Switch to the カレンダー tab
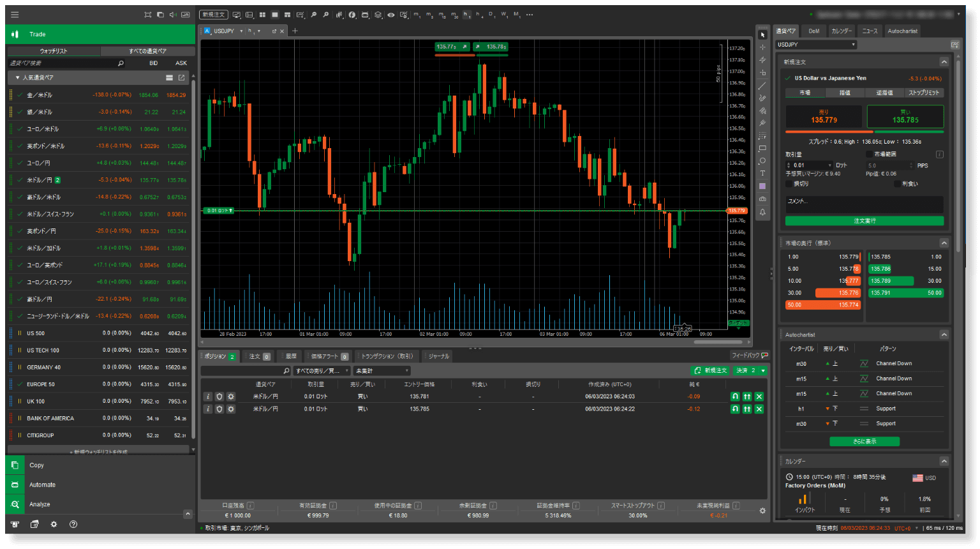Viewport: 980px width, 549px height. pyautogui.click(x=842, y=31)
